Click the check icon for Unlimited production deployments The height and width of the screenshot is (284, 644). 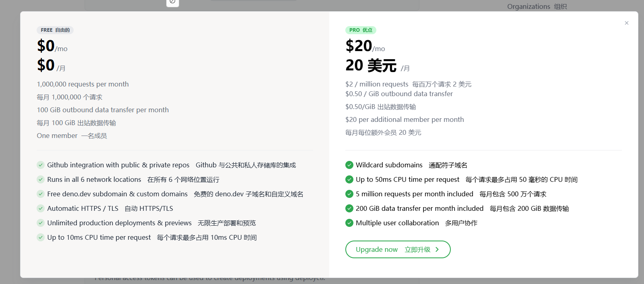41,223
